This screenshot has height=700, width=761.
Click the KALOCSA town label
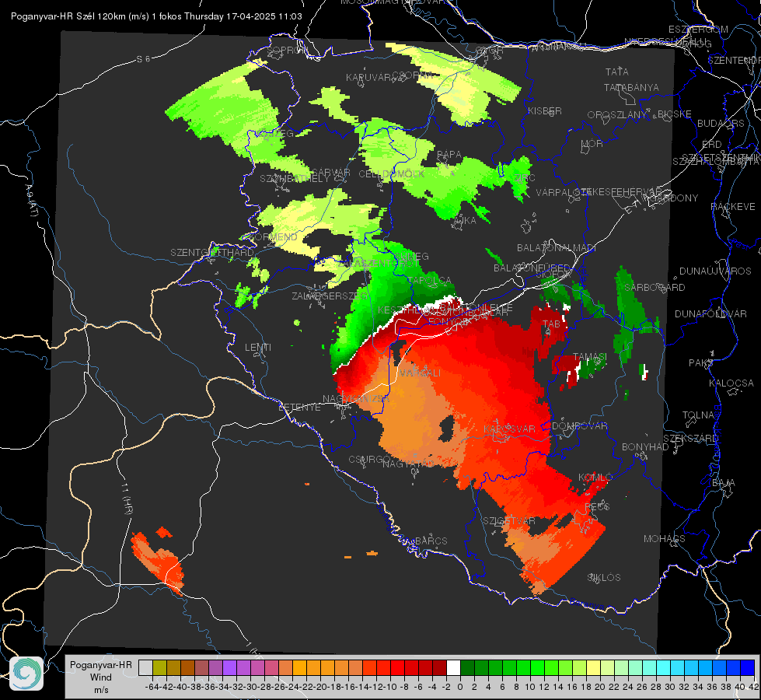(731, 383)
